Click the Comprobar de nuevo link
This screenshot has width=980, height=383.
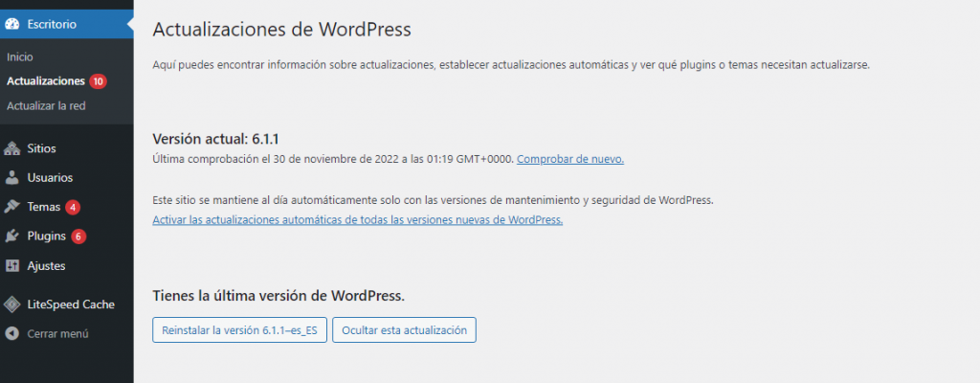coord(570,159)
